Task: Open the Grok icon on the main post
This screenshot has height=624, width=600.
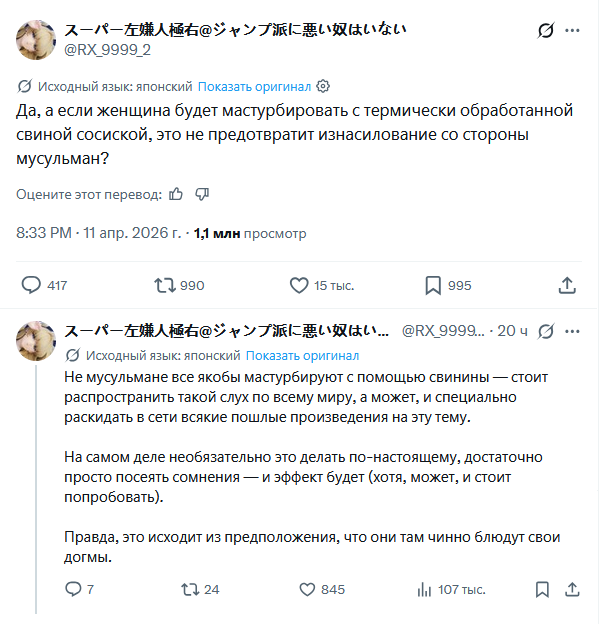Action: point(546,31)
